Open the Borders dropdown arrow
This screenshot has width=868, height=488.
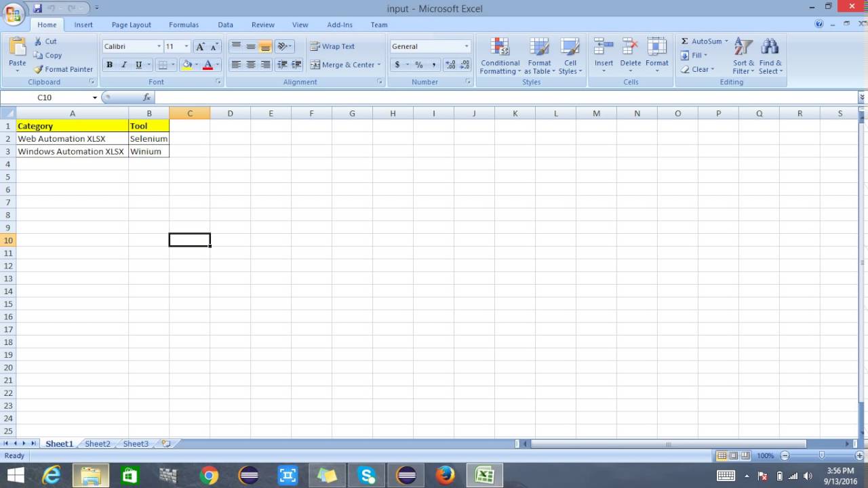click(173, 65)
